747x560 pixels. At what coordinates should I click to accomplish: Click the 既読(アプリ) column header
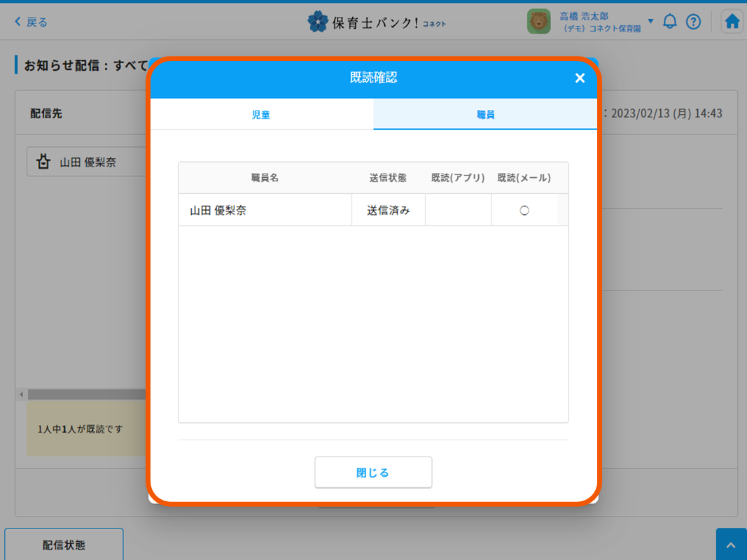(x=458, y=178)
